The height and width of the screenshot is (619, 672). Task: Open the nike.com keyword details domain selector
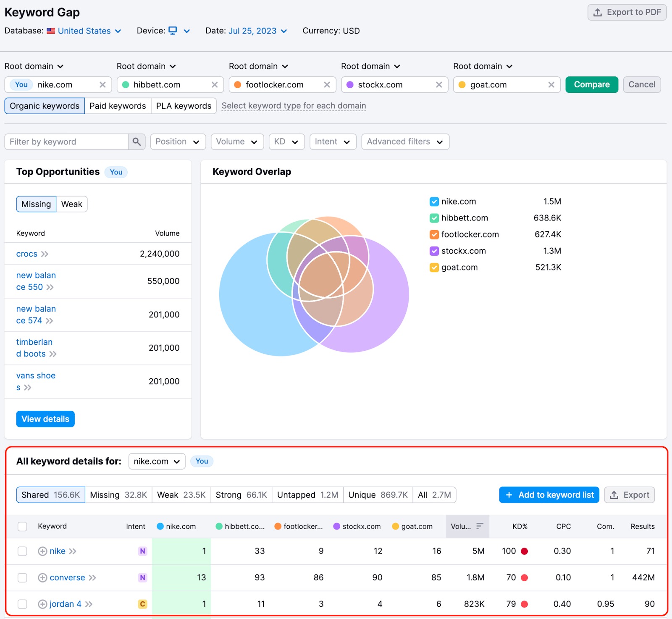point(157,461)
